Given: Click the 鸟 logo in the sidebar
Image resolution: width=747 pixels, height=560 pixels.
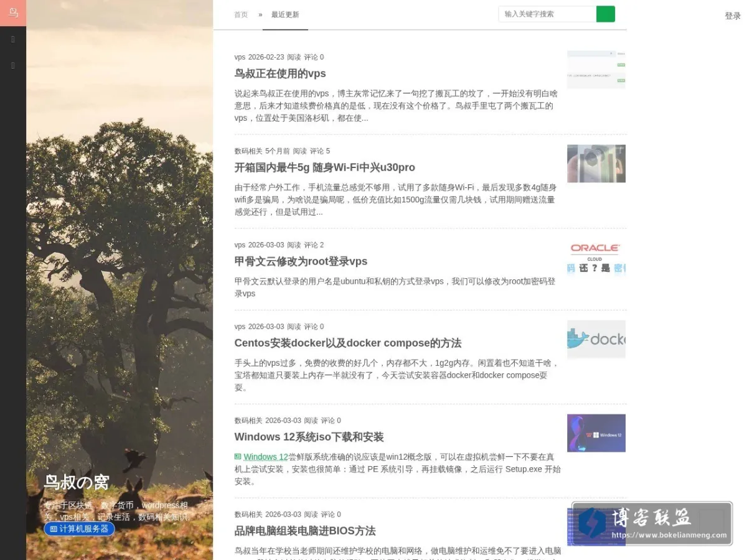Looking at the screenshot, I should pos(13,13).
